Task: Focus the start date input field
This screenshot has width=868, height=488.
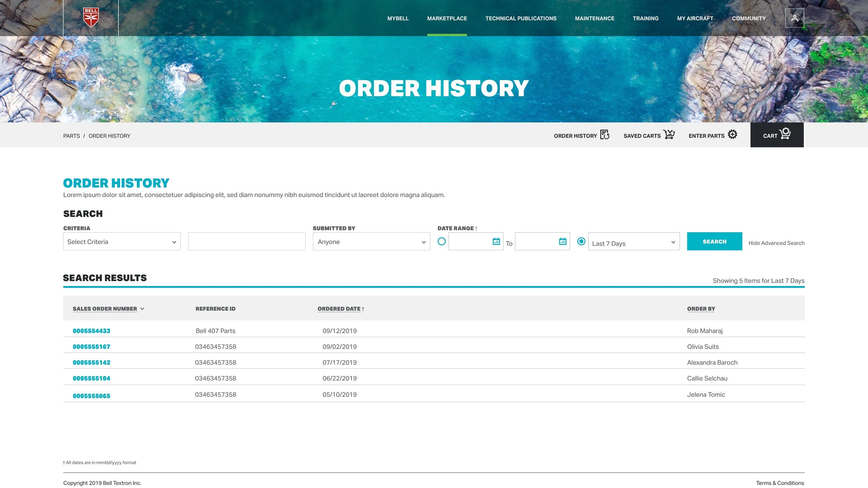Action: tap(476, 241)
